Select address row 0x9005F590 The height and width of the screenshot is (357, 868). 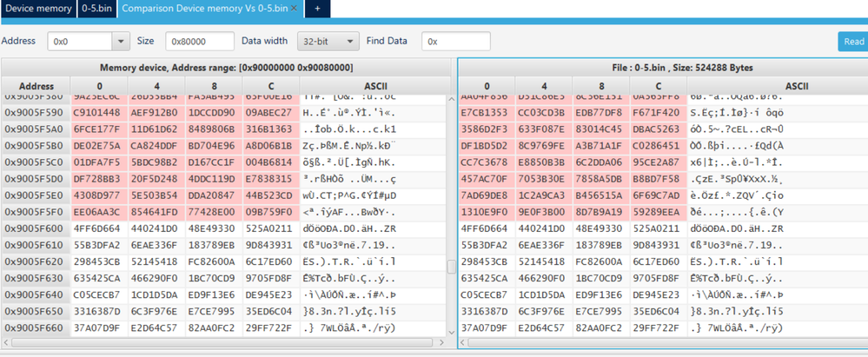pyautogui.click(x=36, y=112)
